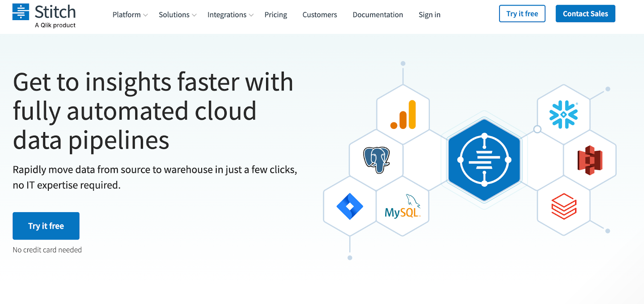Open the Documentation link
This screenshot has height=304, width=644.
point(378,15)
